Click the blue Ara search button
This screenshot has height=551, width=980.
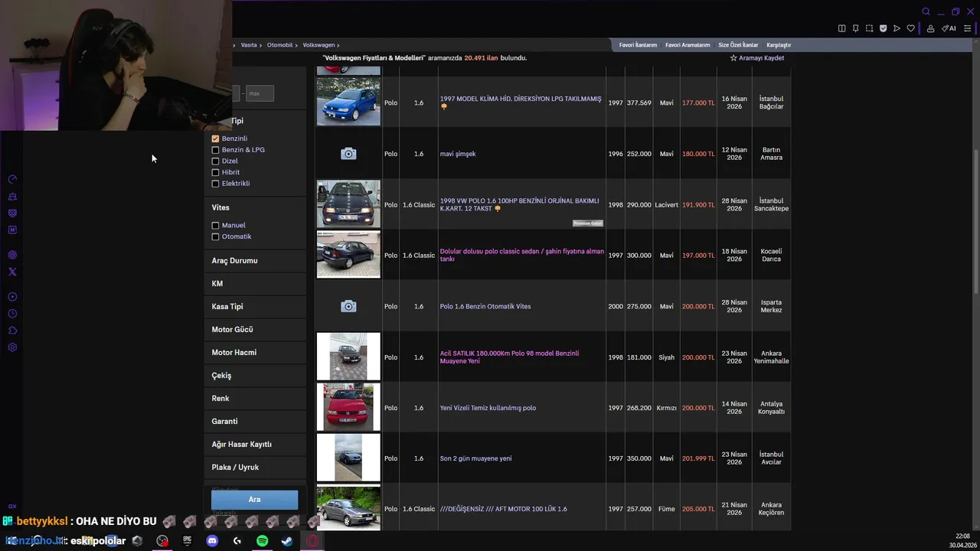pyautogui.click(x=254, y=500)
